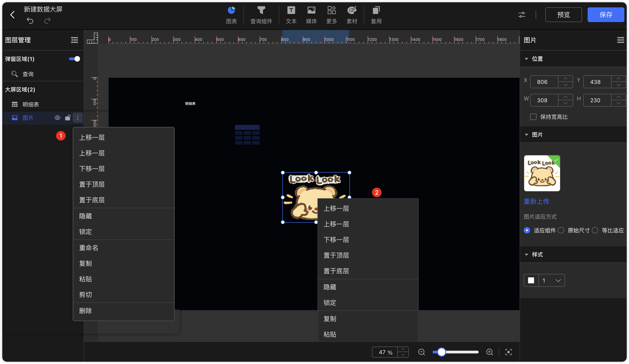Click the X position input field

(544, 82)
